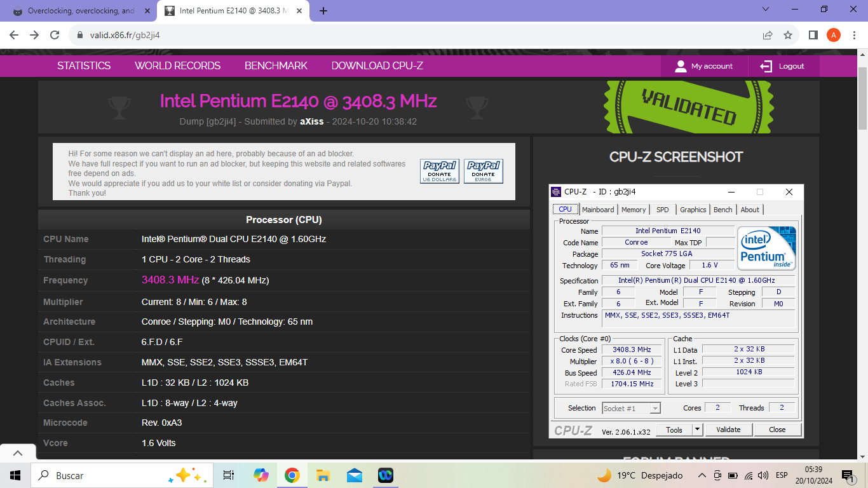Open the tab search dropdown
This screenshot has width=868, height=488.
coord(766,10)
